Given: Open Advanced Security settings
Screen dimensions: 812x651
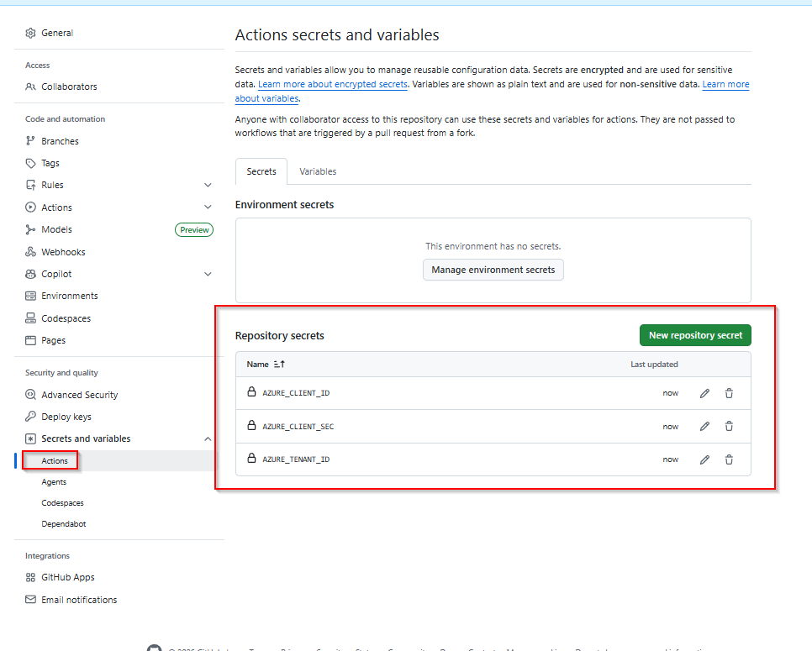Looking at the screenshot, I should pos(79,394).
